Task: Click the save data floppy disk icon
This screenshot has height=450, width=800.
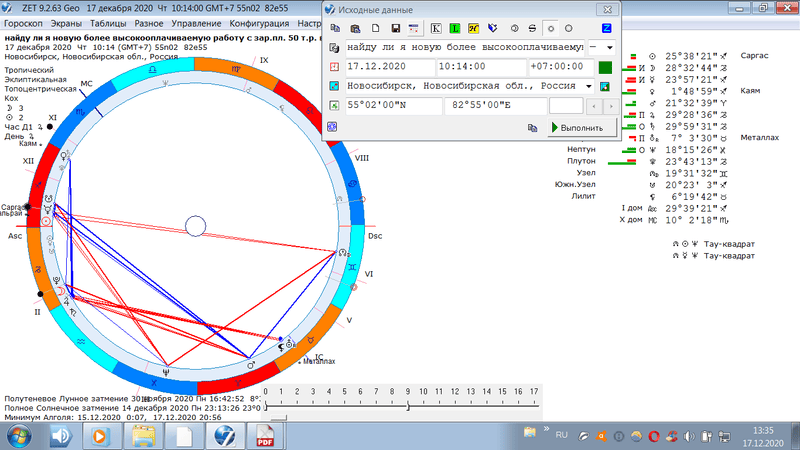Action: point(397,26)
